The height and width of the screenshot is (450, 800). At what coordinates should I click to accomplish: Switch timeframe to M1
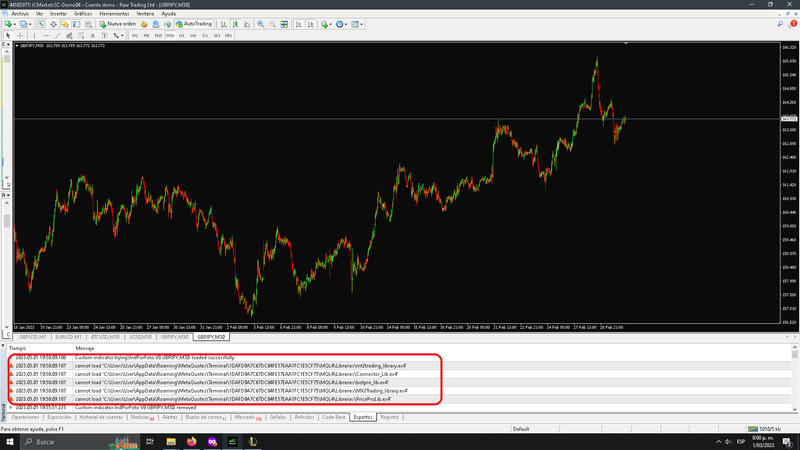[x=135, y=36]
